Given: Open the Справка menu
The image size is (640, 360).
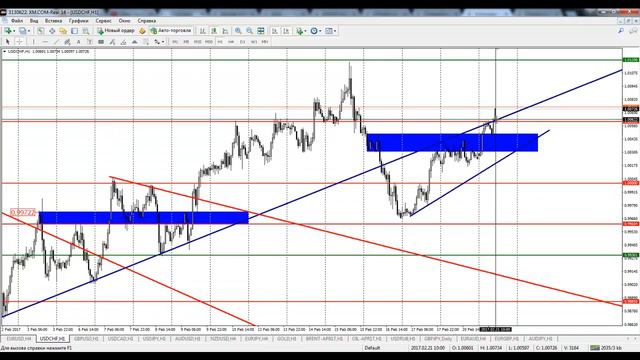Looking at the screenshot, I should click(x=147, y=20).
